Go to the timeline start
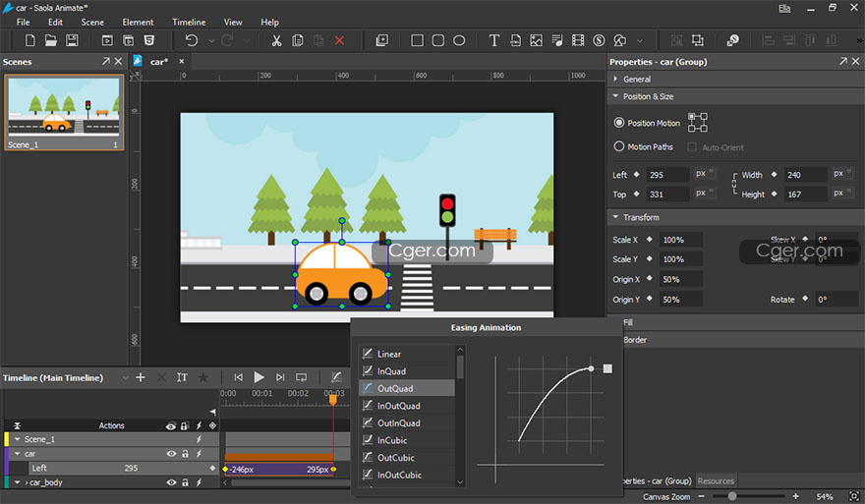Image resolution: width=865 pixels, height=504 pixels. (x=238, y=377)
